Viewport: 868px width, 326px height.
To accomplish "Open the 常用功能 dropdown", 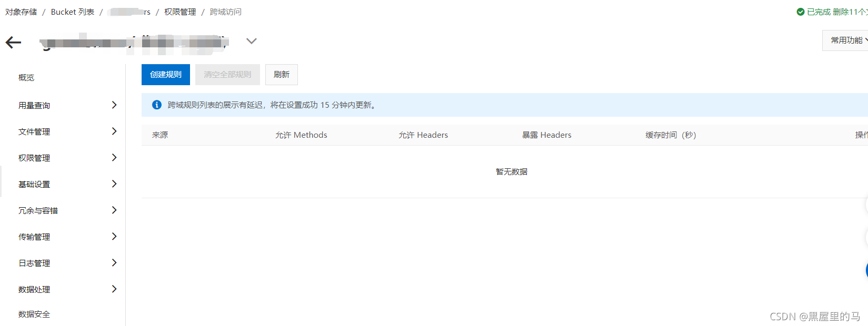I will pos(845,40).
